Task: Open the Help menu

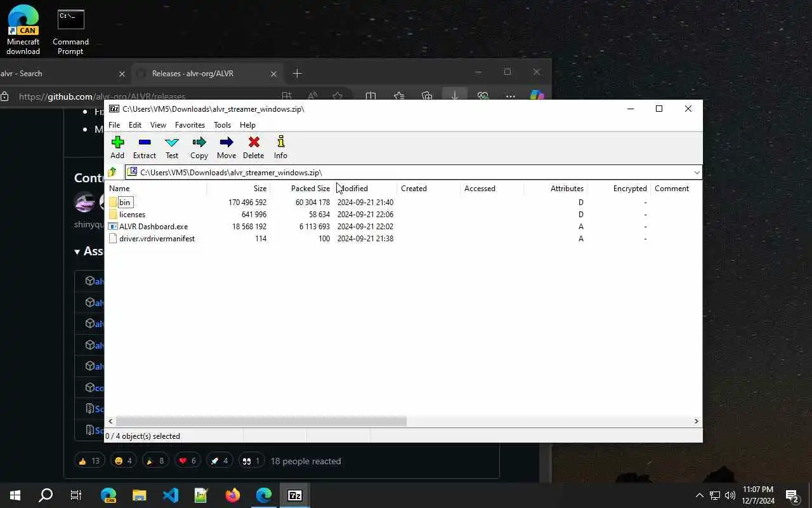Action: [x=247, y=125]
